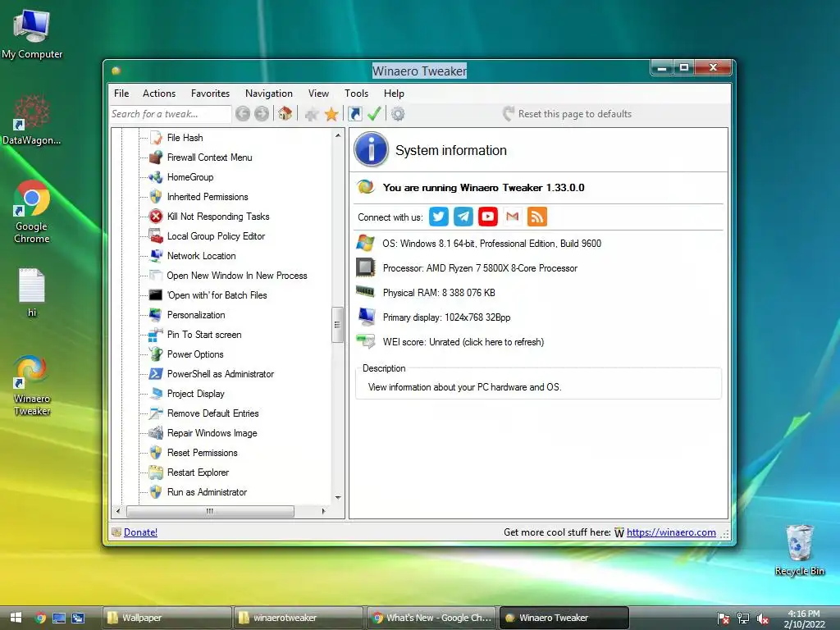Select Local Group Policy Editor item
Image resolution: width=840 pixels, height=630 pixels.
coord(216,236)
